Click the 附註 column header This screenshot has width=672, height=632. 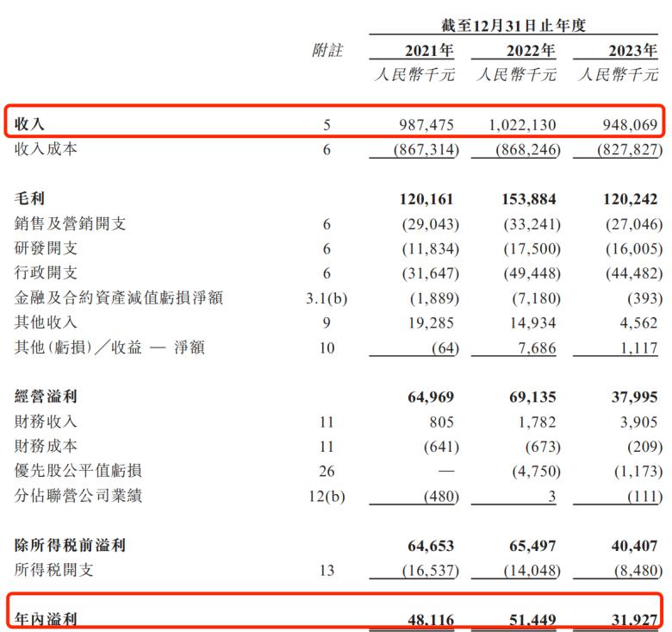327,51
